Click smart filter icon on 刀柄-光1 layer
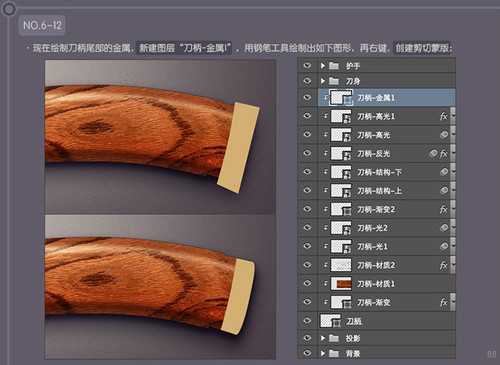 click(444, 246)
